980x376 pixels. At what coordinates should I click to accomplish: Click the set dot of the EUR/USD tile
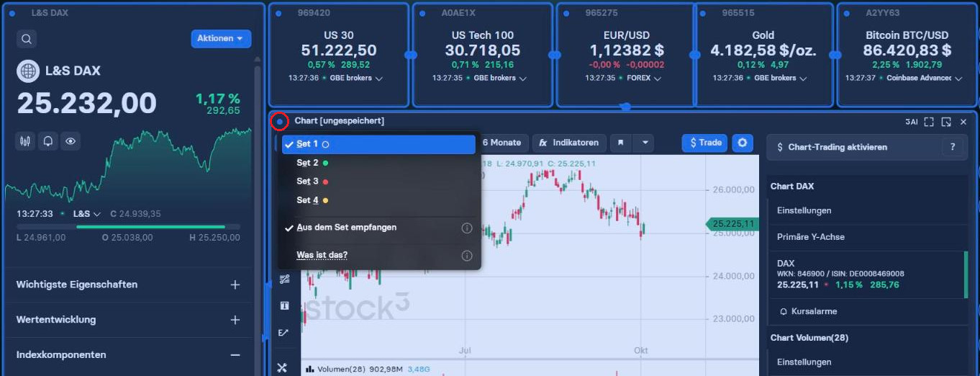(x=568, y=13)
